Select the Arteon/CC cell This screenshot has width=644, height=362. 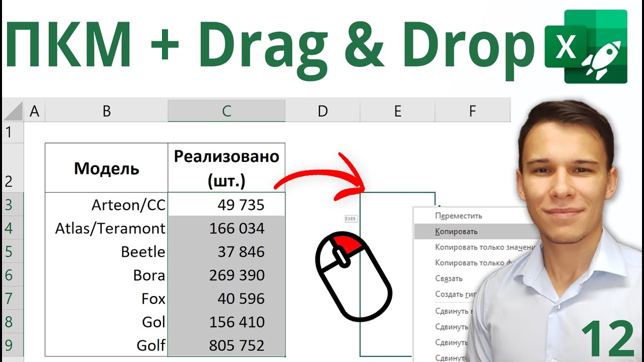[x=106, y=205]
